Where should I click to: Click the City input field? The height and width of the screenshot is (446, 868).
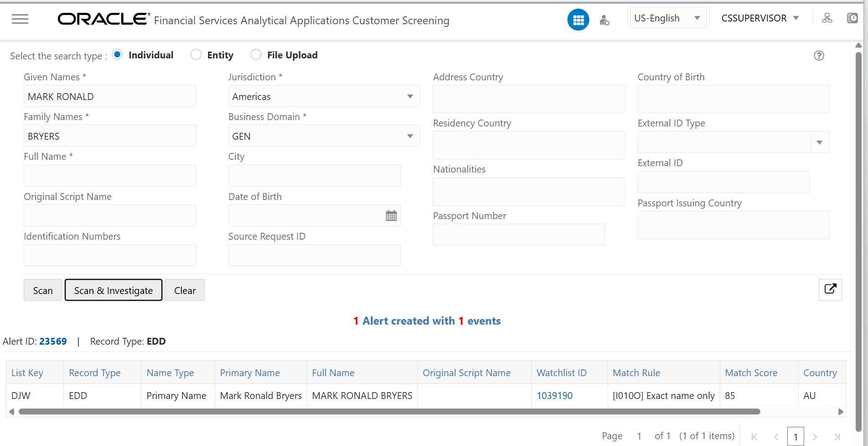click(x=315, y=176)
